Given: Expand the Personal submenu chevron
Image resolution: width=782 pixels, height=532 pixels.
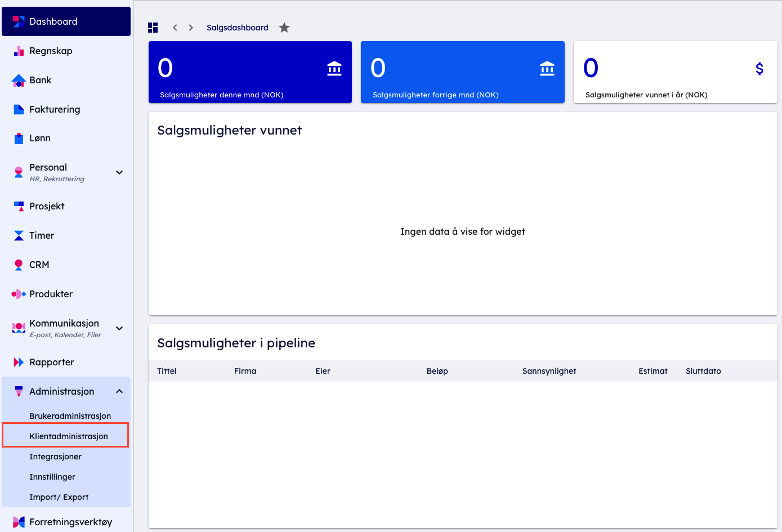Looking at the screenshot, I should 119,172.
